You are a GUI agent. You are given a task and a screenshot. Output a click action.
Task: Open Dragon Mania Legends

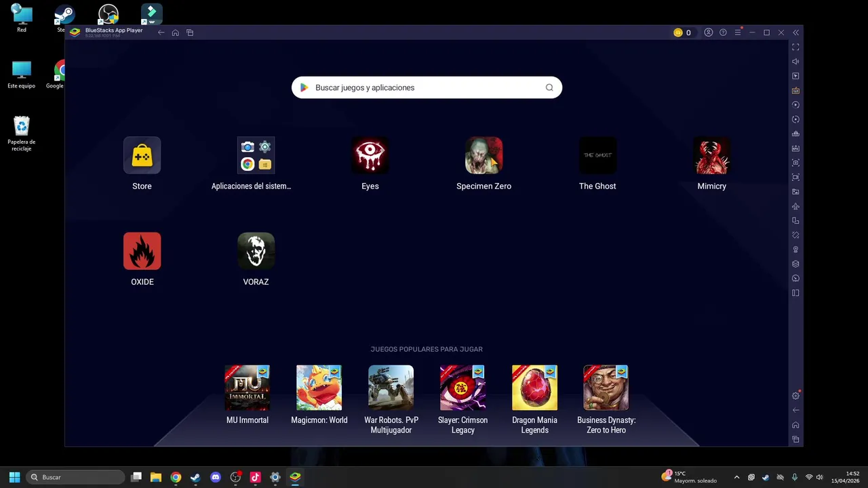[x=534, y=388]
